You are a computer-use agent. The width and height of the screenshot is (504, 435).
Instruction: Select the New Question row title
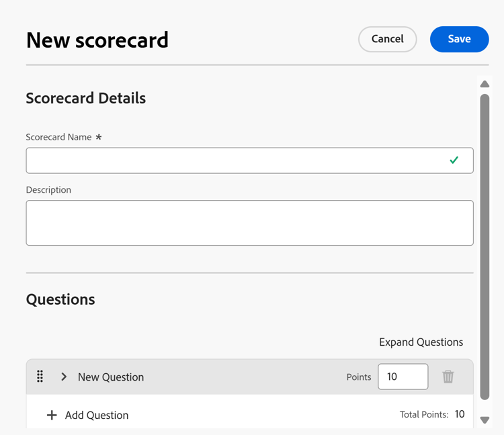tap(111, 377)
